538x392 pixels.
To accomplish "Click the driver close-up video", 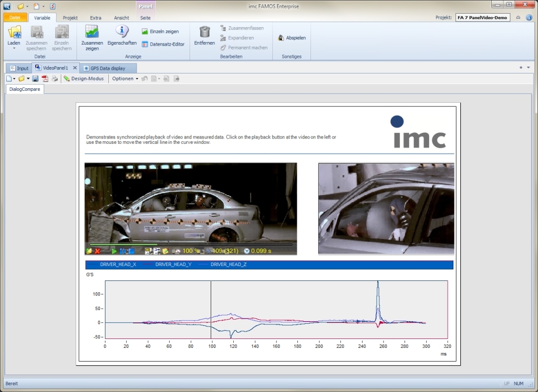I will [x=386, y=208].
